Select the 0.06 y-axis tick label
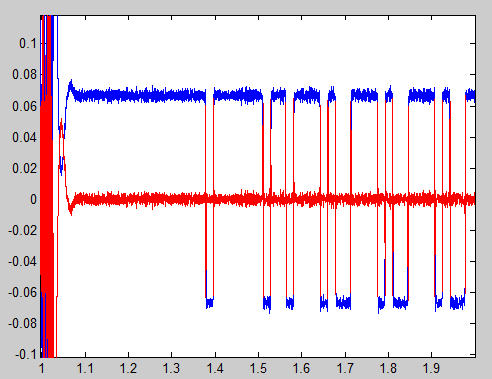This screenshot has width=492, height=379. pos(24,106)
